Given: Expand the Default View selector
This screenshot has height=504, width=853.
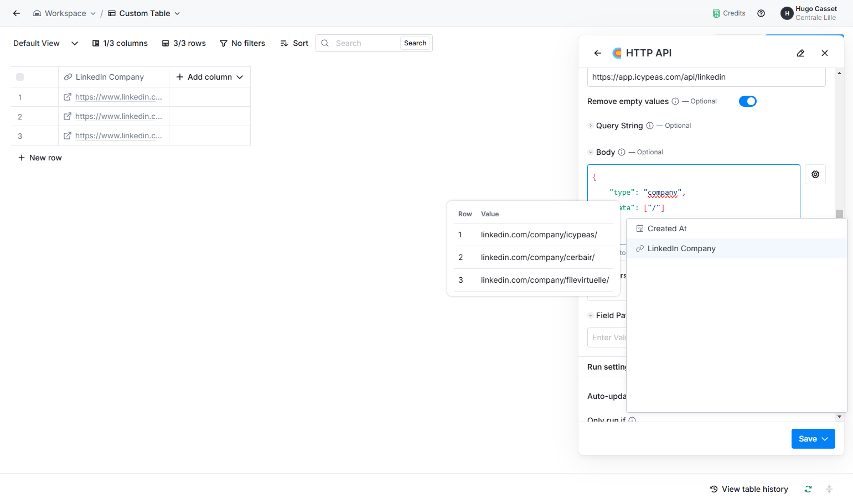Looking at the screenshot, I should 46,43.
